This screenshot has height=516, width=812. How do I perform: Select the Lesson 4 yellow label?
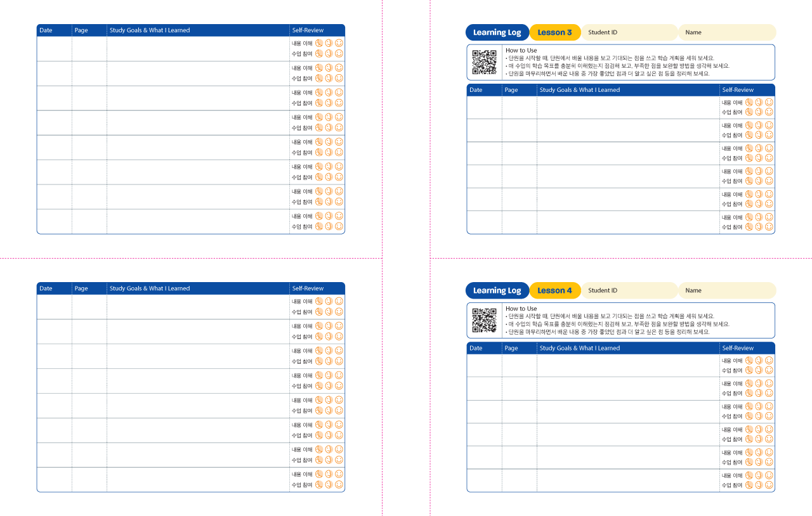554,290
